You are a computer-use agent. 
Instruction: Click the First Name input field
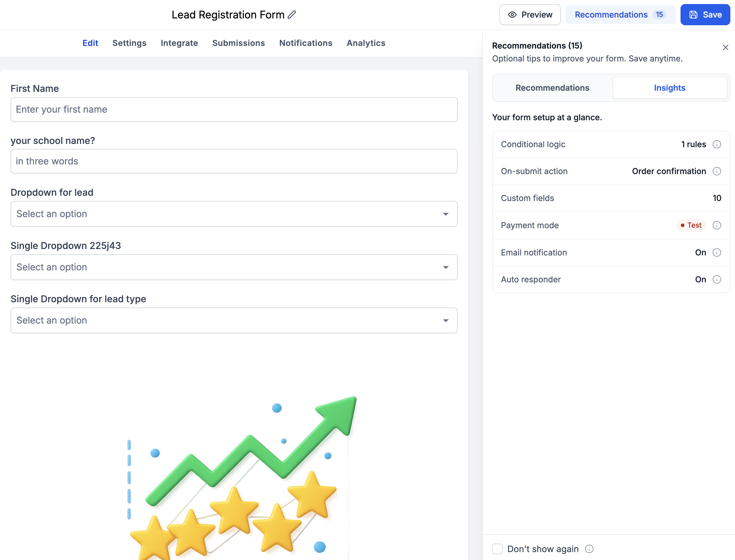point(234,110)
